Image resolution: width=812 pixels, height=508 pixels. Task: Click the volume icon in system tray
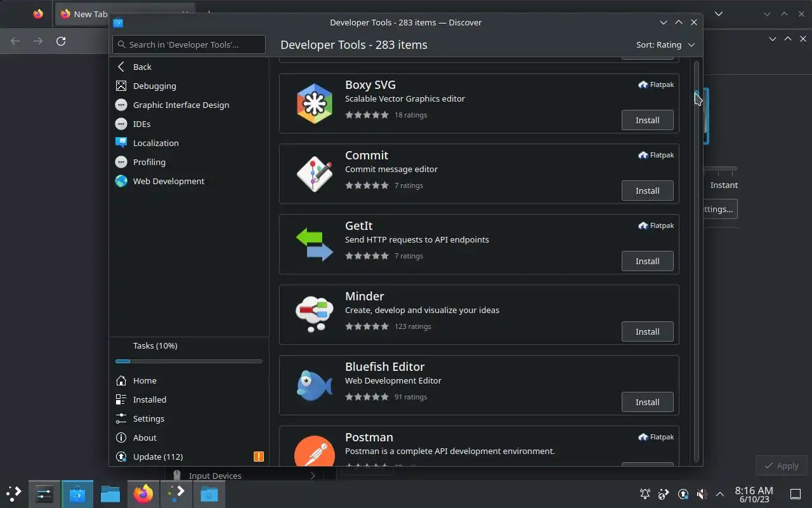point(702,494)
